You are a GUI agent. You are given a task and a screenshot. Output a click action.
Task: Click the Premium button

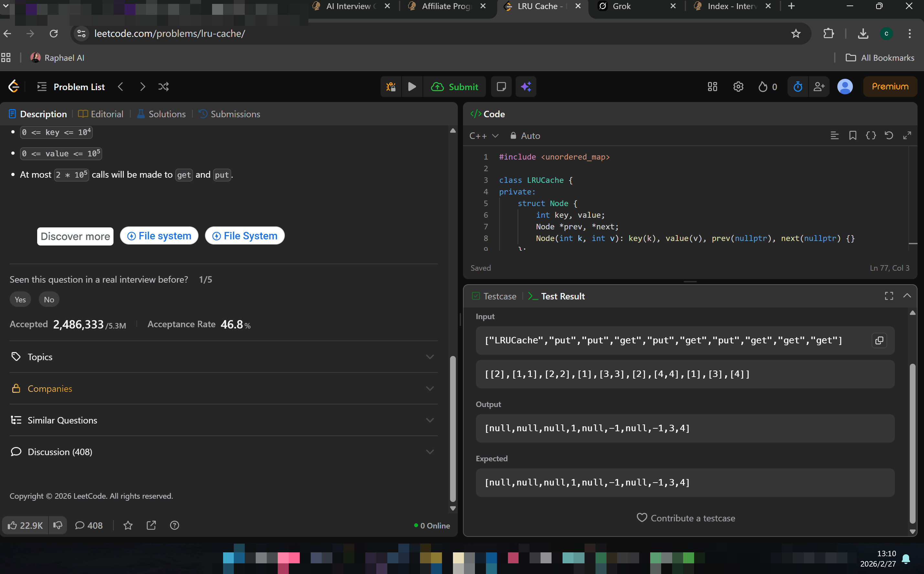click(890, 87)
